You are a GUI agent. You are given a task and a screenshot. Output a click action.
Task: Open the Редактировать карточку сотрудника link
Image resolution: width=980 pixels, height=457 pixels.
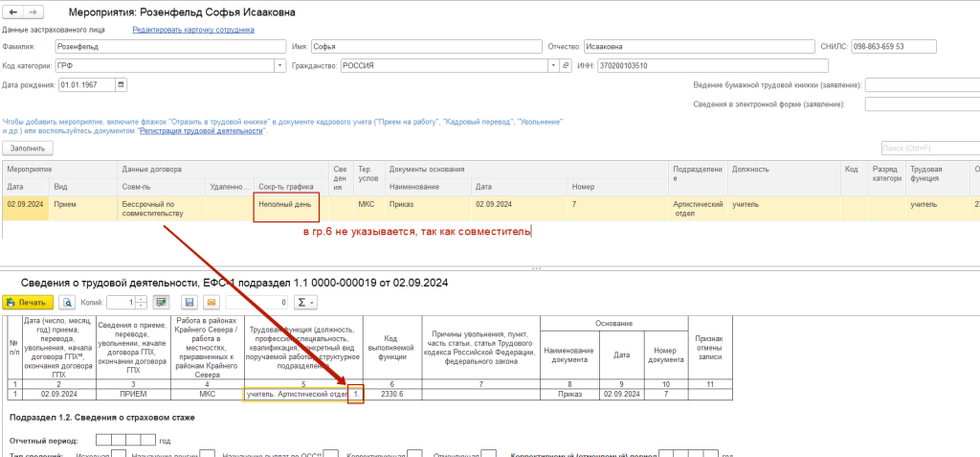(x=193, y=30)
